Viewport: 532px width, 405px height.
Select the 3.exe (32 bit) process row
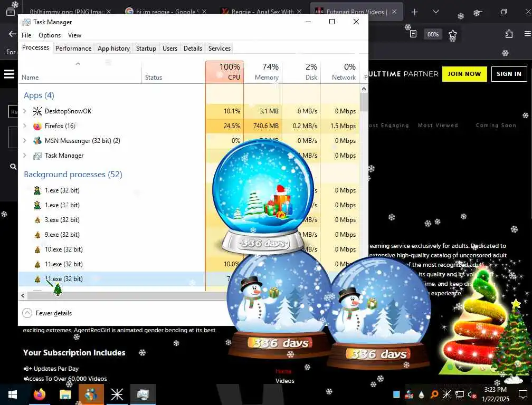(x=112, y=219)
